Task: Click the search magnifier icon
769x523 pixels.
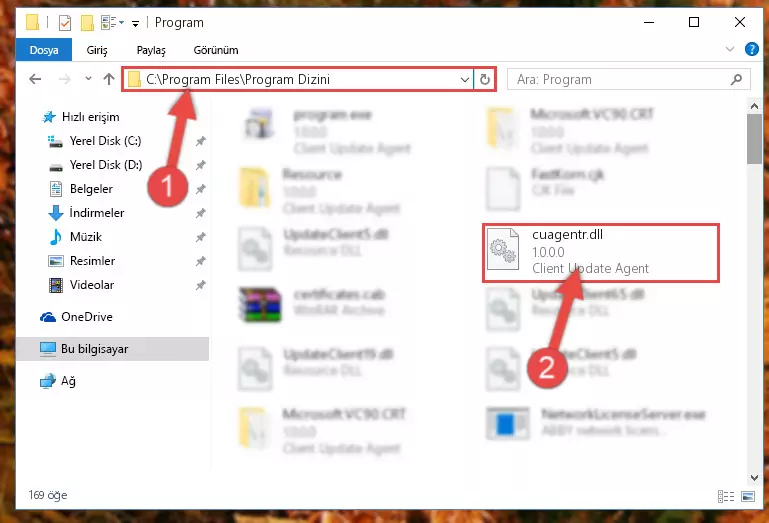Action: 736,79
